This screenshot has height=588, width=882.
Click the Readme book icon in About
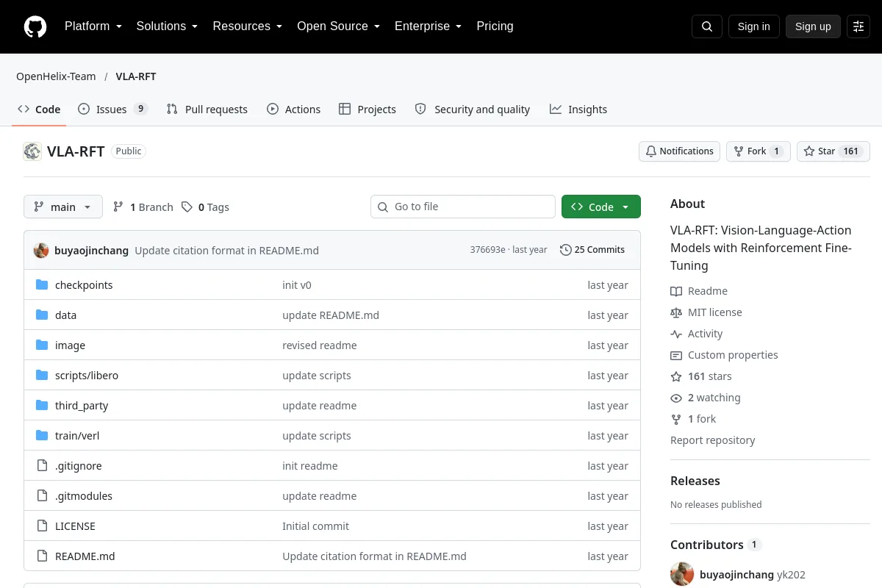click(676, 291)
